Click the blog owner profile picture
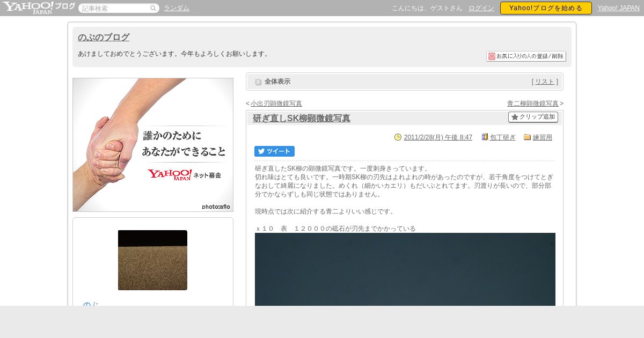This screenshot has width=644, height=338. pos(152,260)
